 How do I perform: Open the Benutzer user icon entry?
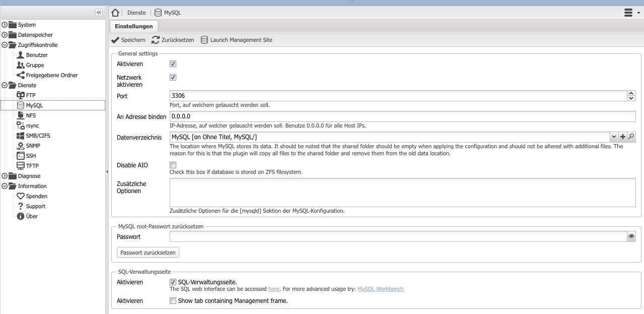click(x=21, y=55)
